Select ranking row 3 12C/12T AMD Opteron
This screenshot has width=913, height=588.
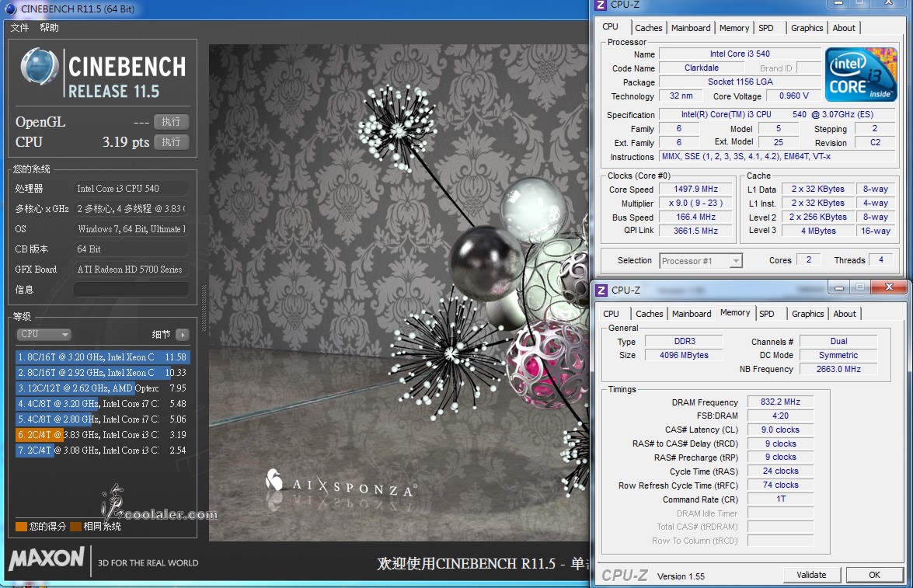[103, 388]
